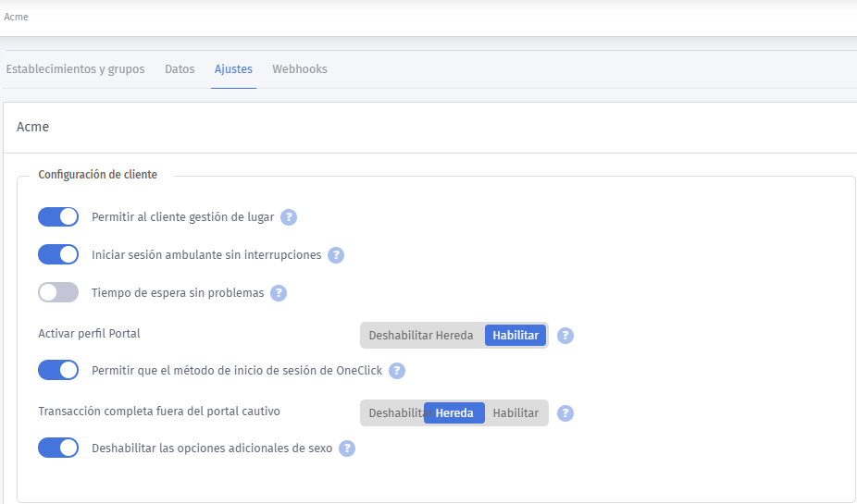
Task: Toggle Permitir al cliente gestión de lugar
Action: tap(58, 216)
